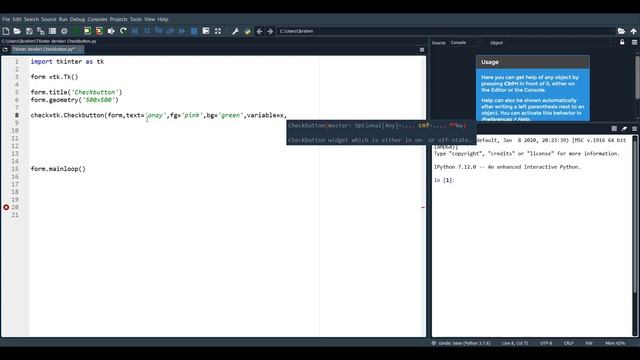
Task: Click the Object input field in Help
Action: click(559, 42)
